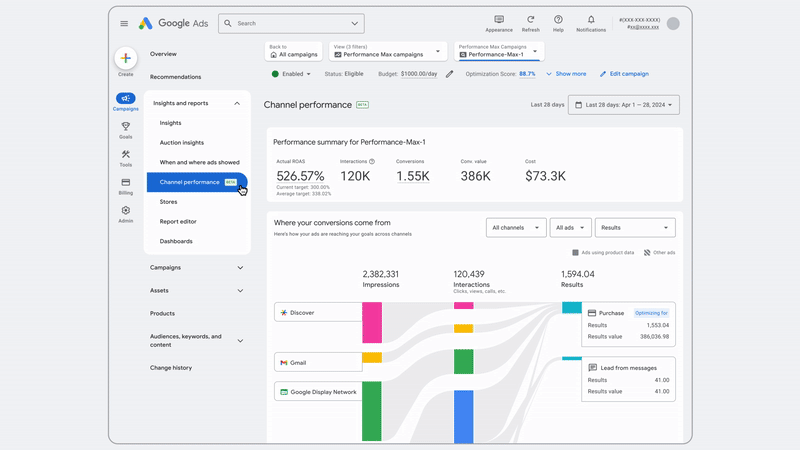This screenshot has height=450, width=800.
Task: Open the hamburger main menu
Action: pyautogui.click(x=124, y=23)
